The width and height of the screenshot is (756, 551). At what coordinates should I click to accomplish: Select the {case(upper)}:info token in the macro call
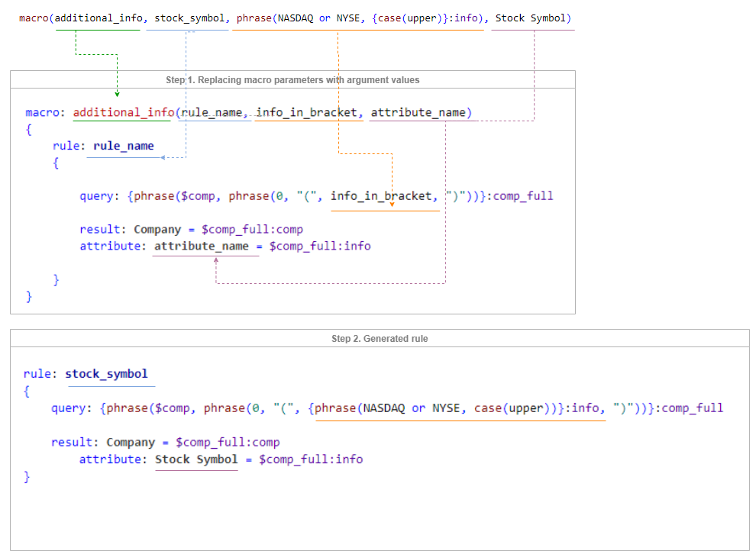tap(418, 18)
